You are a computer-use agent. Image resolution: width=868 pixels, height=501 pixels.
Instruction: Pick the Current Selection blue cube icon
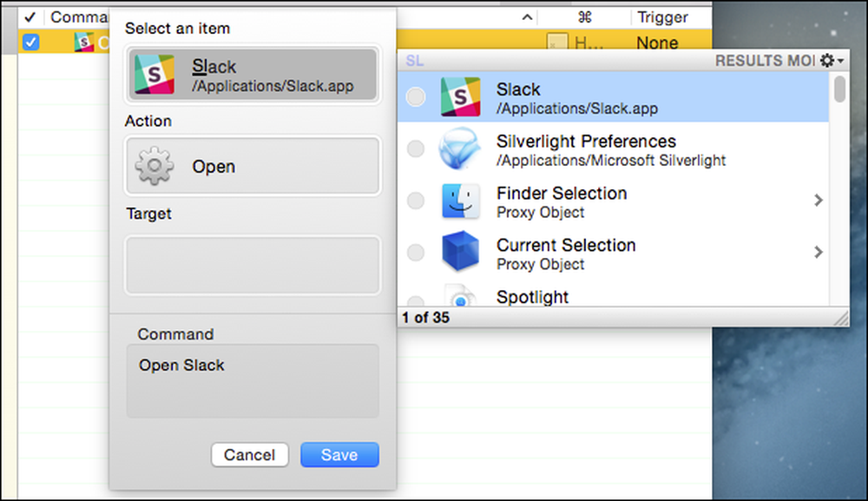pos(461,253)
